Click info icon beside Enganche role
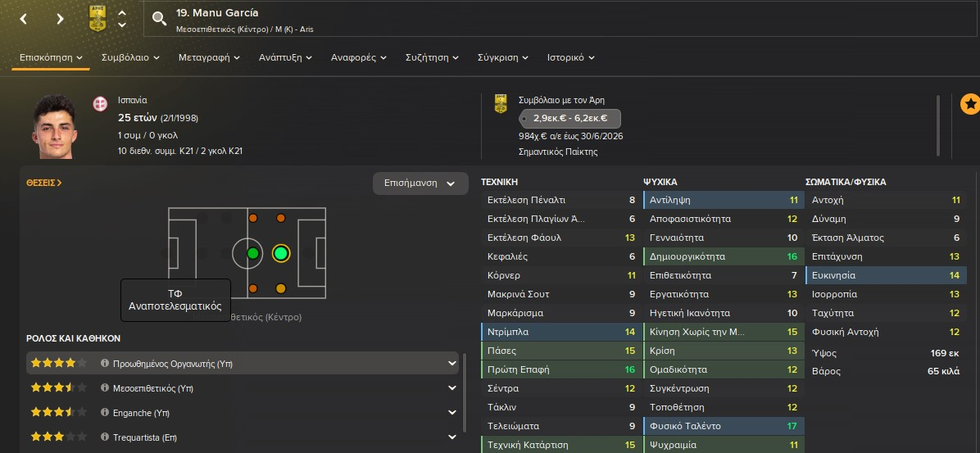This screenshot has width=980, height=453. point(105,413)
